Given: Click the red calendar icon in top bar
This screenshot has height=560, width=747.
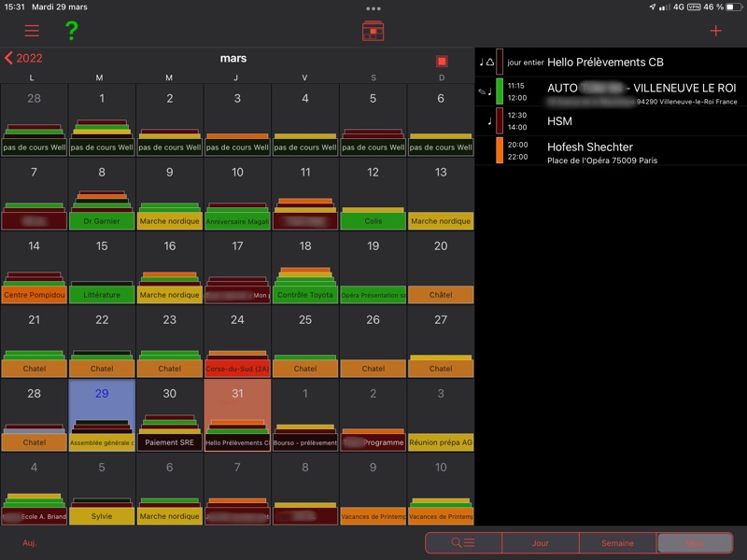Looking at the screenshot, I should pos(373,31).
